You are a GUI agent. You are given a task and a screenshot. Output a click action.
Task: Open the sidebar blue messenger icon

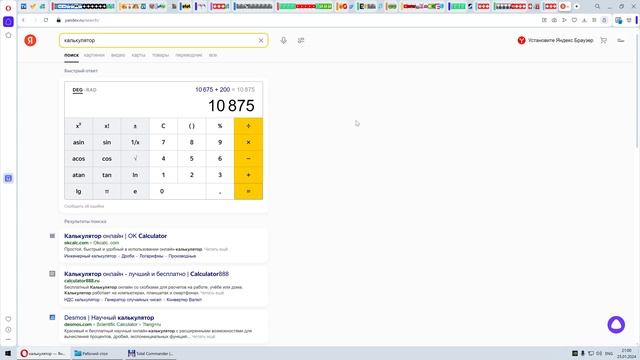coord(8,178)
